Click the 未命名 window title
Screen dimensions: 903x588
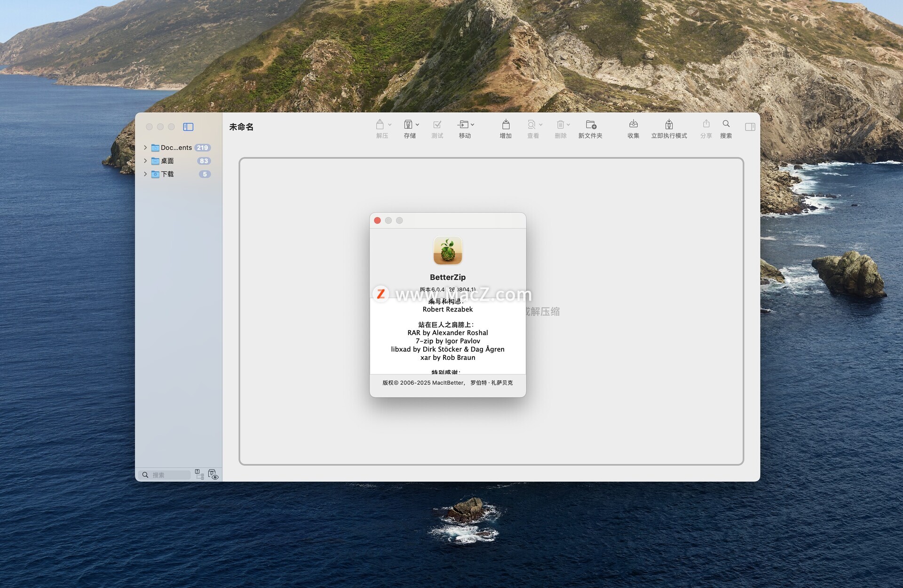pyautogui.click(x=241, y=127)
